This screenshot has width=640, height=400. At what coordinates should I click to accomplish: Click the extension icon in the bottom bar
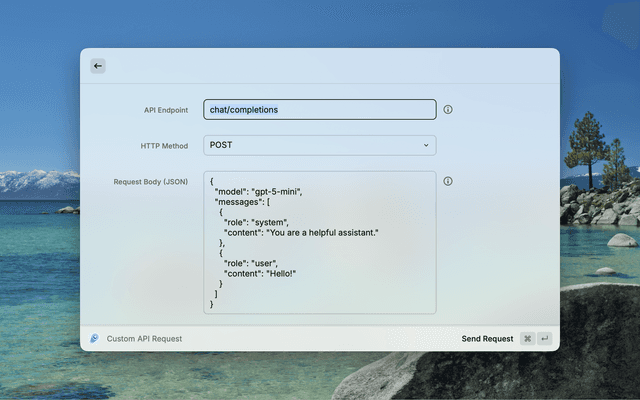[x=93, y=339]
